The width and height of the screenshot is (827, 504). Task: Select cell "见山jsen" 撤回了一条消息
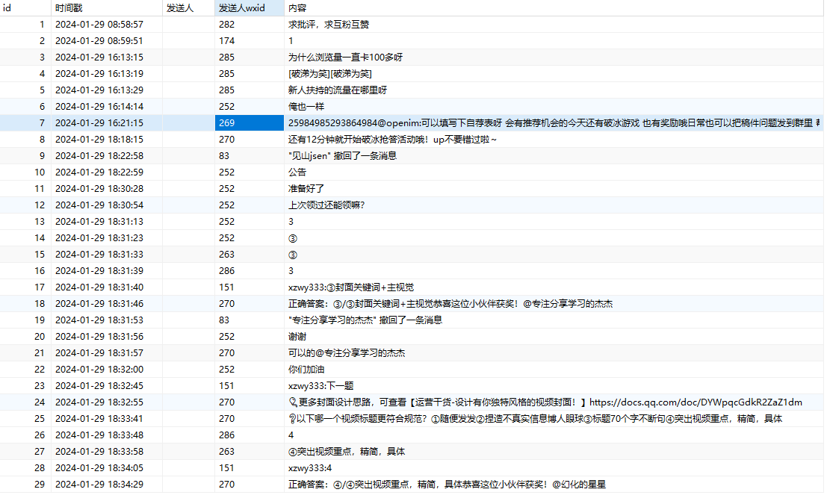click(554, 155)
